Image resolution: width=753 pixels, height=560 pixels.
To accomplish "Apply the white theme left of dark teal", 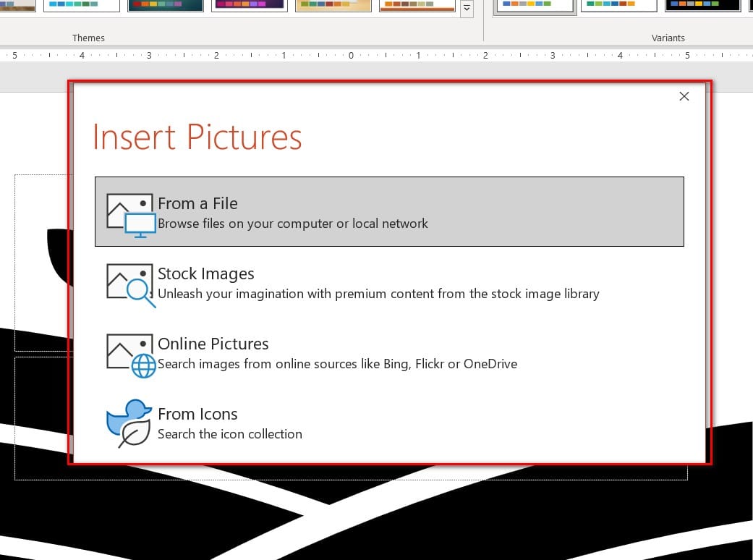I will (81, 6).
